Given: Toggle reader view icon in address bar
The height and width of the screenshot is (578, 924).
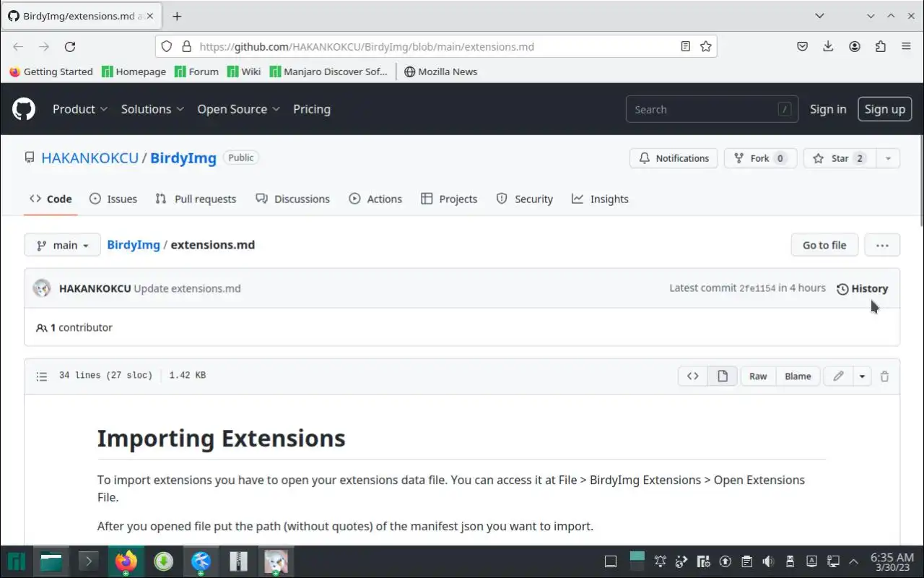Looking at the screenshot, I should coord(686,46).
